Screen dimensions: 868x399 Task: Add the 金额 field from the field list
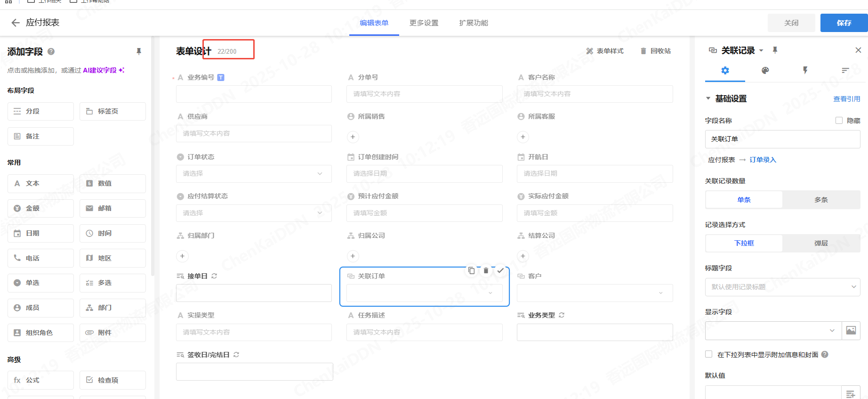(40, 208)
